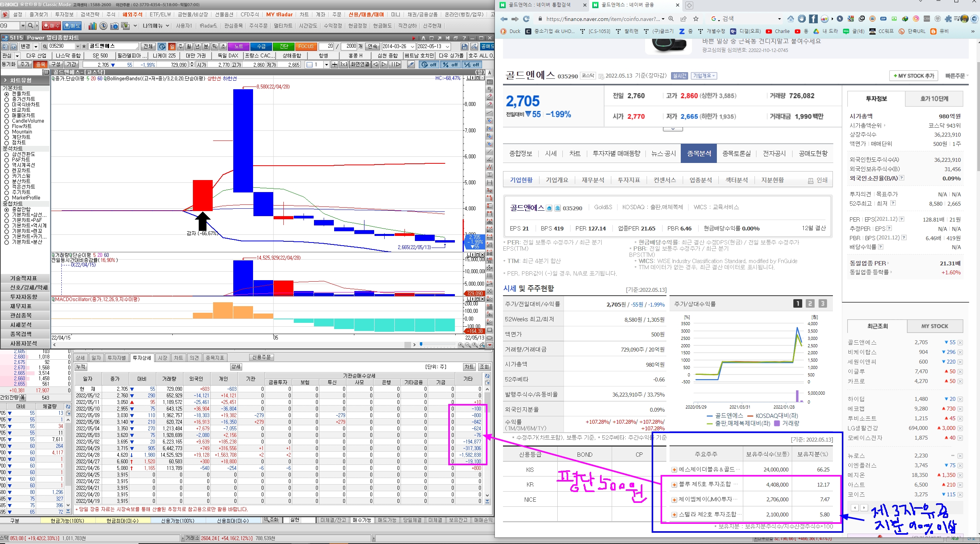Select chart period button 2 in 주가/상대수익률
980x544 pixels.
(810, 303)
